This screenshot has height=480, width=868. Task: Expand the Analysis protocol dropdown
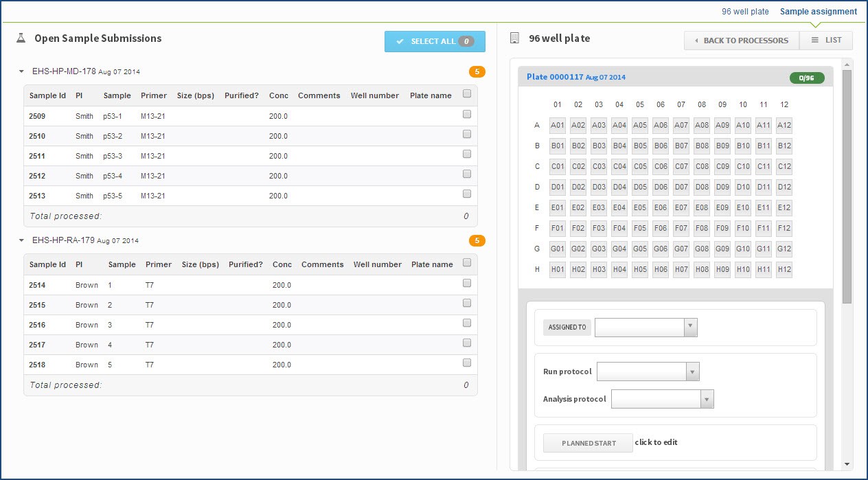click(x=707, y=399)
